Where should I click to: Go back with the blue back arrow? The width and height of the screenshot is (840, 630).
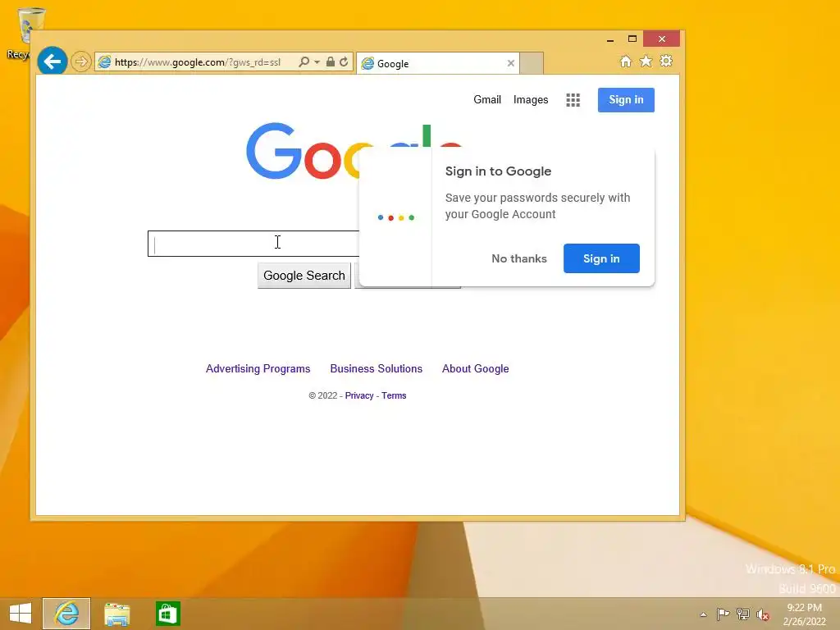point(52,62)
